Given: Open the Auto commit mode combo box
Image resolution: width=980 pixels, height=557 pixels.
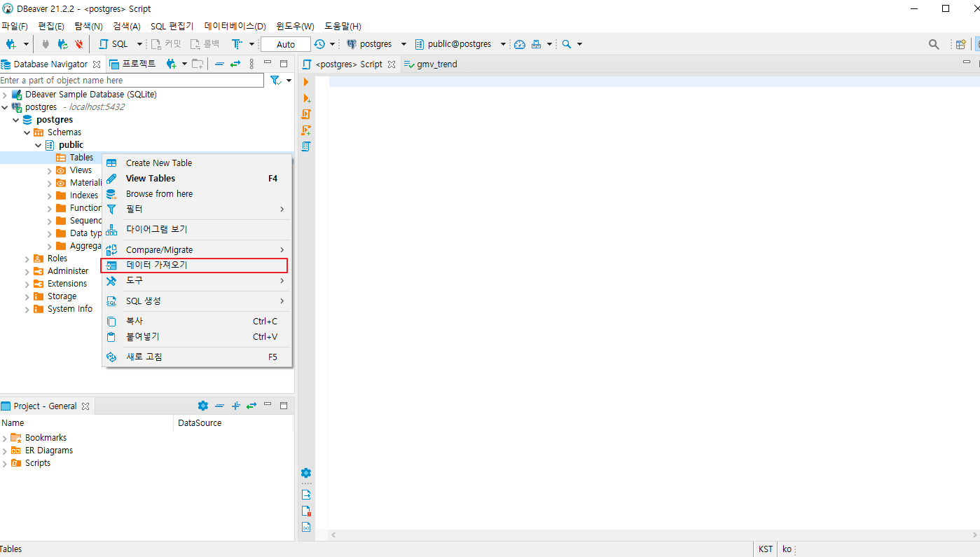Looking at the screenshot, I should pos(286,44).
